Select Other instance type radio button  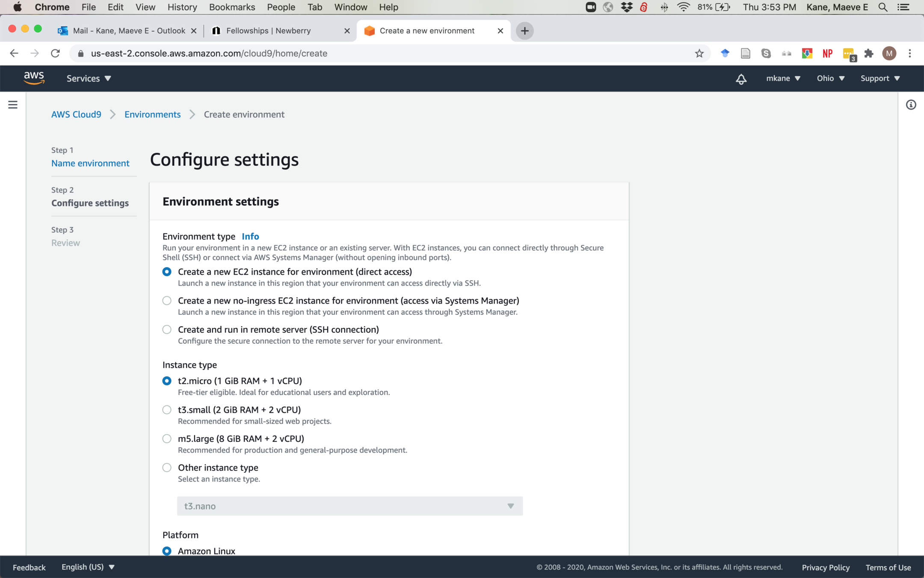point(167,468)
